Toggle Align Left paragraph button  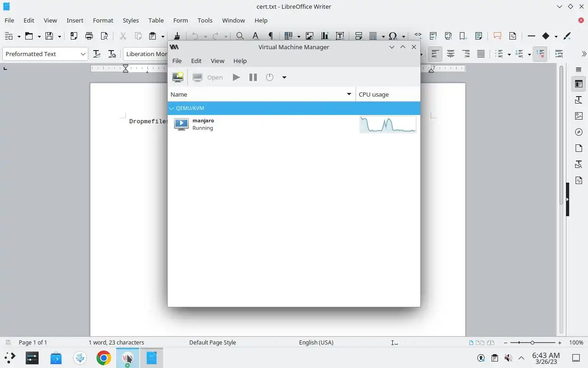pos(435,54)
